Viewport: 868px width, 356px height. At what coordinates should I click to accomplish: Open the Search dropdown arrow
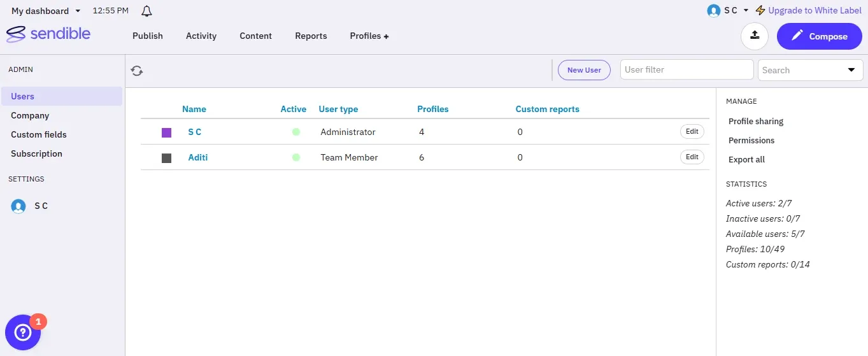point(851,70)
